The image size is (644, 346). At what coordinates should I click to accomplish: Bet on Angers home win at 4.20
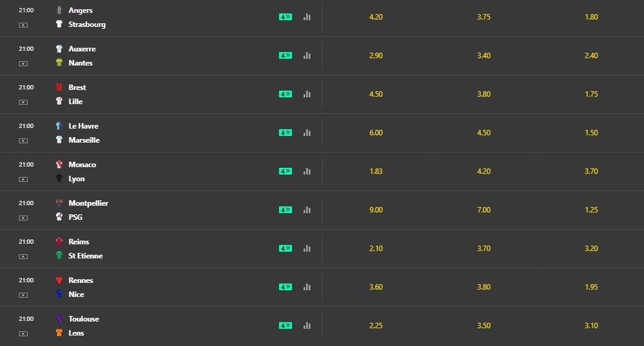(x=376, y=17)
